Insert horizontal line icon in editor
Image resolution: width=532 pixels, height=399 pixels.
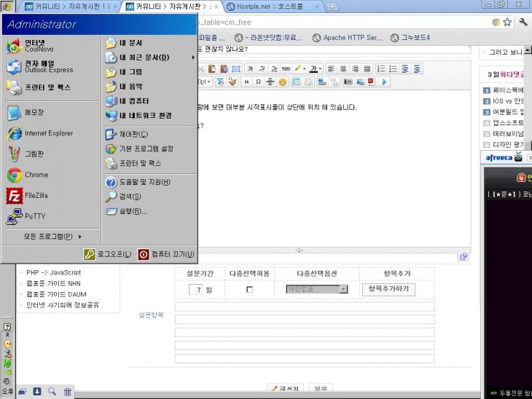[270, 82]
